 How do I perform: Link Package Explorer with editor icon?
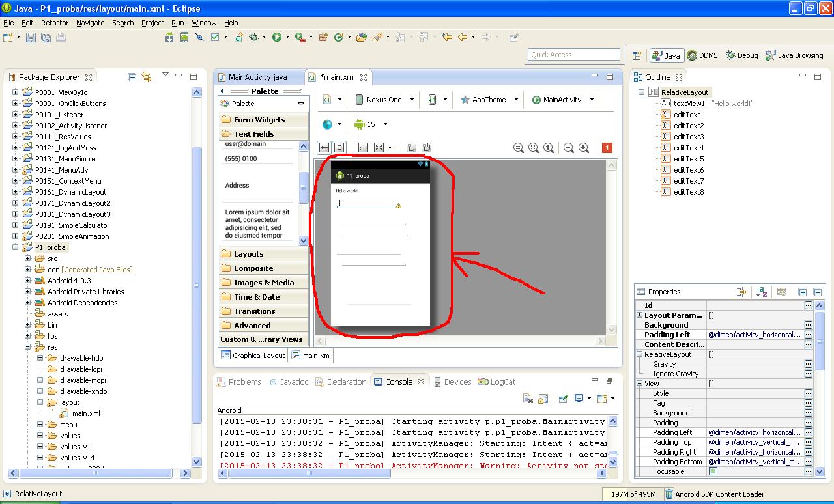tap(147, 77)
